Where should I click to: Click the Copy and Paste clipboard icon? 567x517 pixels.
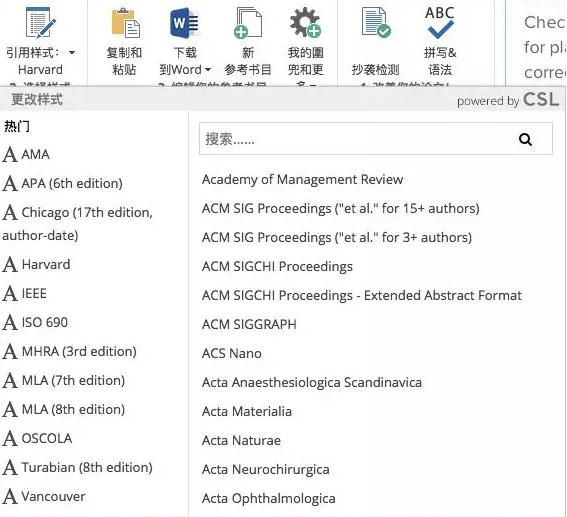(125, 24)
